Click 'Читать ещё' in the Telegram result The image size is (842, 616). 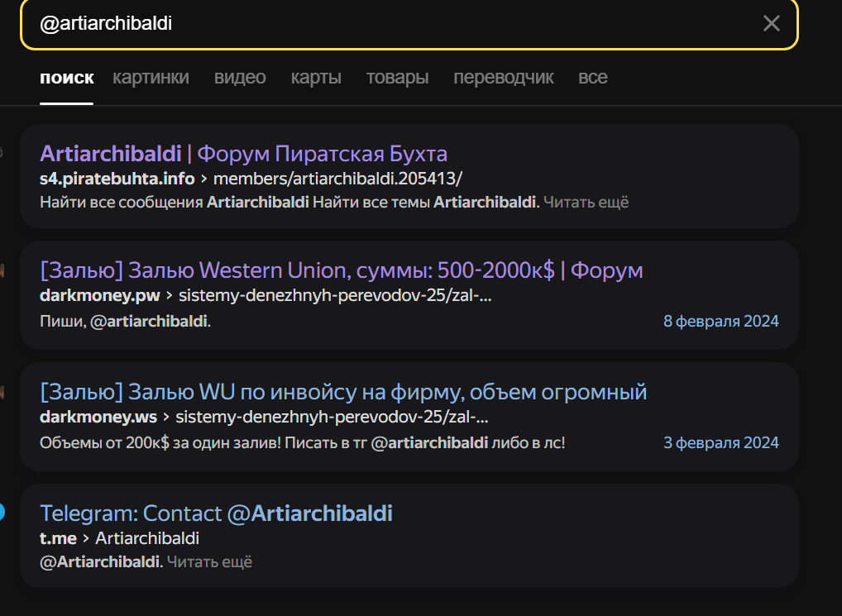click(x=209, y=561)
